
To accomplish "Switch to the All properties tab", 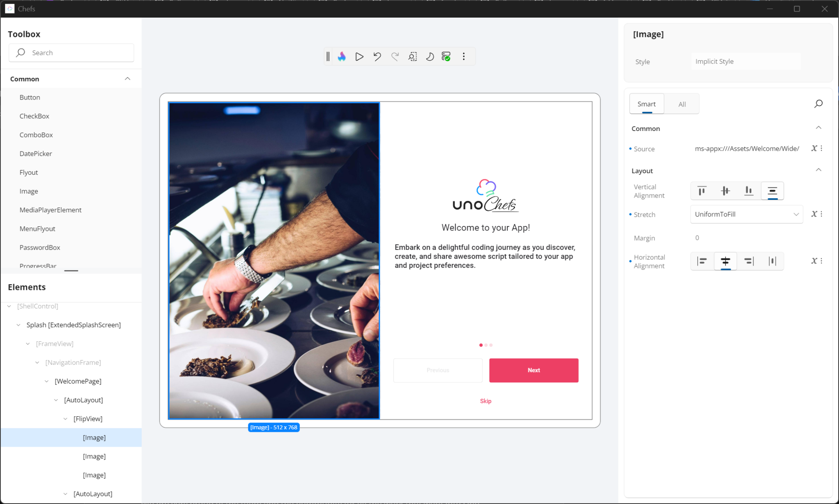I will (x=681, y=104).
